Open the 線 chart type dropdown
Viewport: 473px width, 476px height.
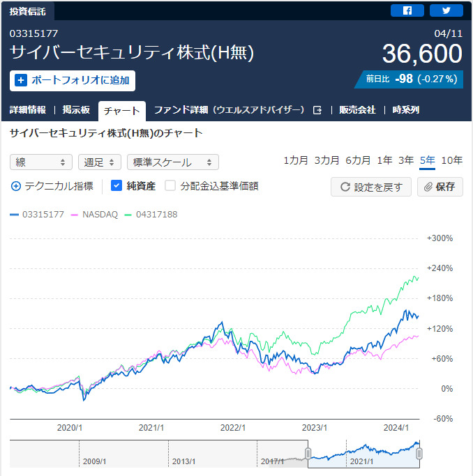pos(41,162)
